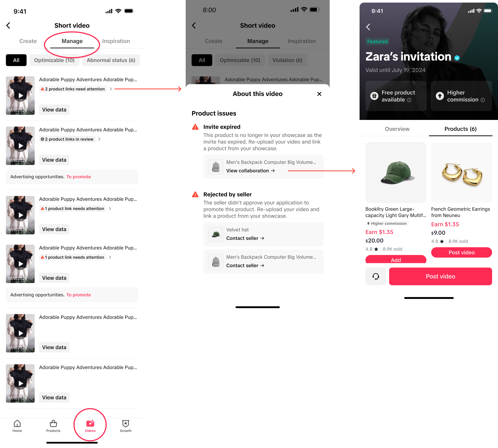
Task: Tap the large Post video button at bottom
Action: click(440, 276)
